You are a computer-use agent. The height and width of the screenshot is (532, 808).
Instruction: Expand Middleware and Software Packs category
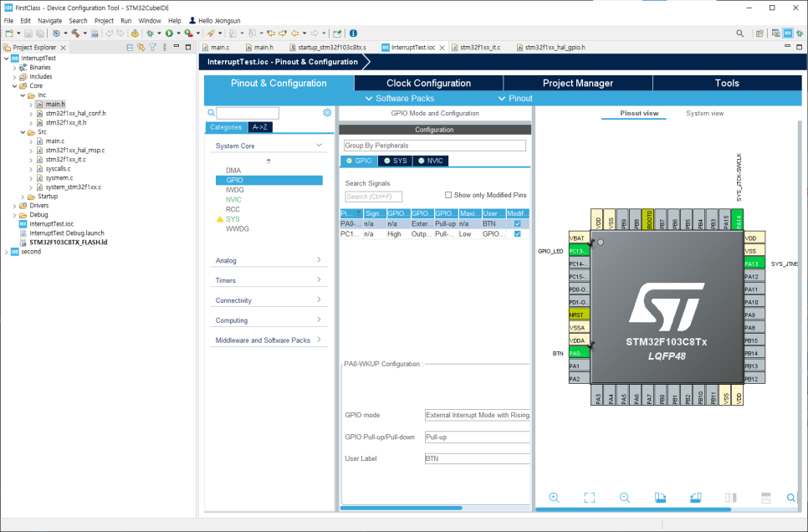pyautogui.click(x=319, y=340)
